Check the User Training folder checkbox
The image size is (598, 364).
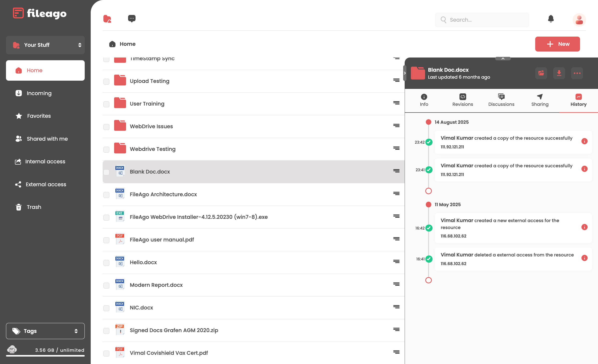click(x=106, y=104)
